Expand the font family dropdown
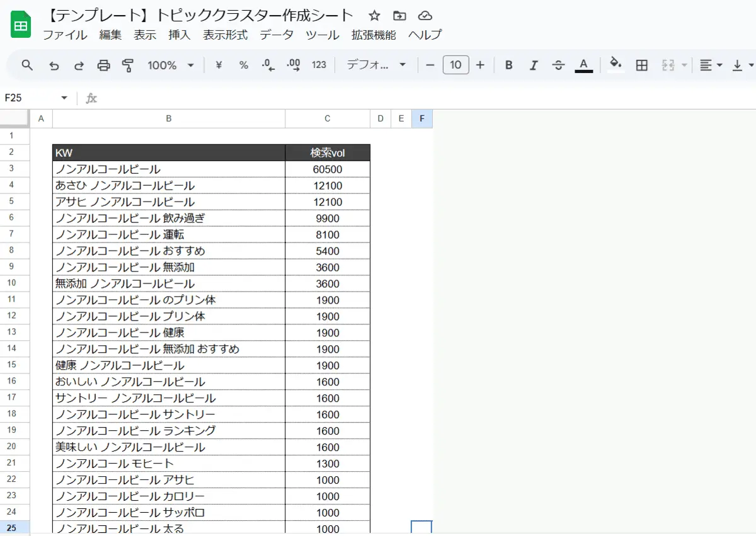Viewport: 756px width, 536px height. [377, 66]
